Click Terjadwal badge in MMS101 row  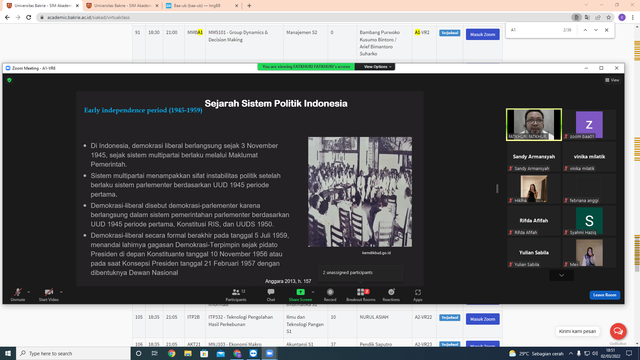pos(449,33)
